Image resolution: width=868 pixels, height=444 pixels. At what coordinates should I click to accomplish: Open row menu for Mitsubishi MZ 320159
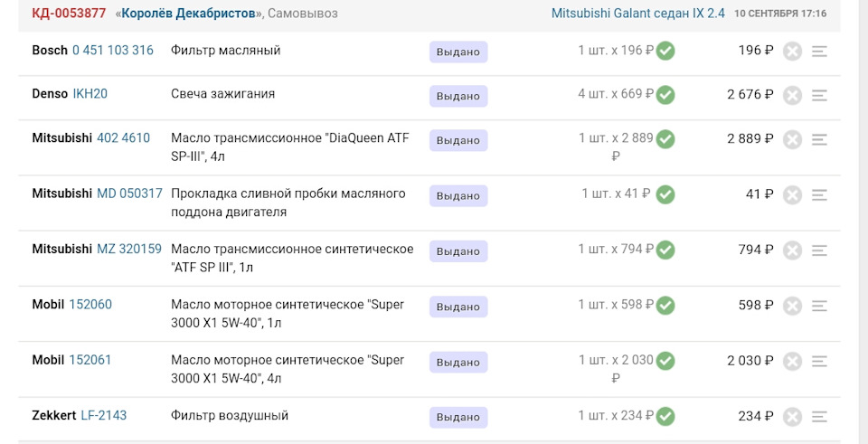[819, 250]
